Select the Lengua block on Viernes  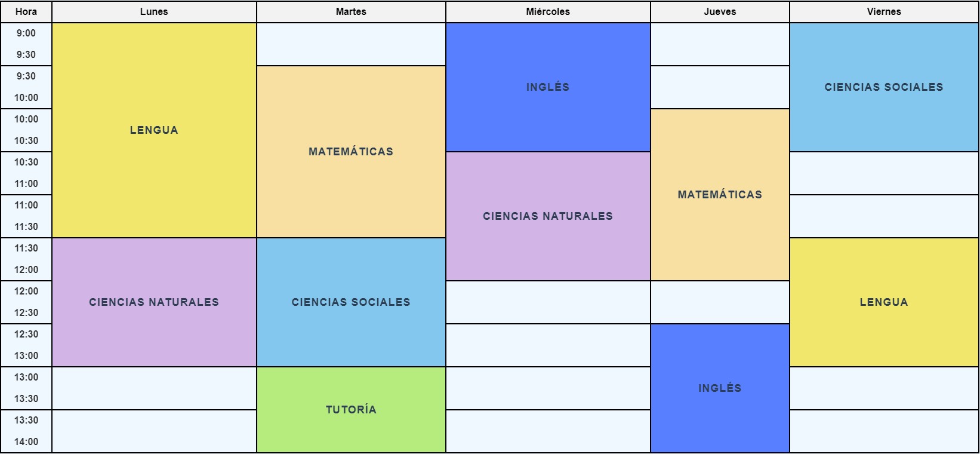point(884,302)
